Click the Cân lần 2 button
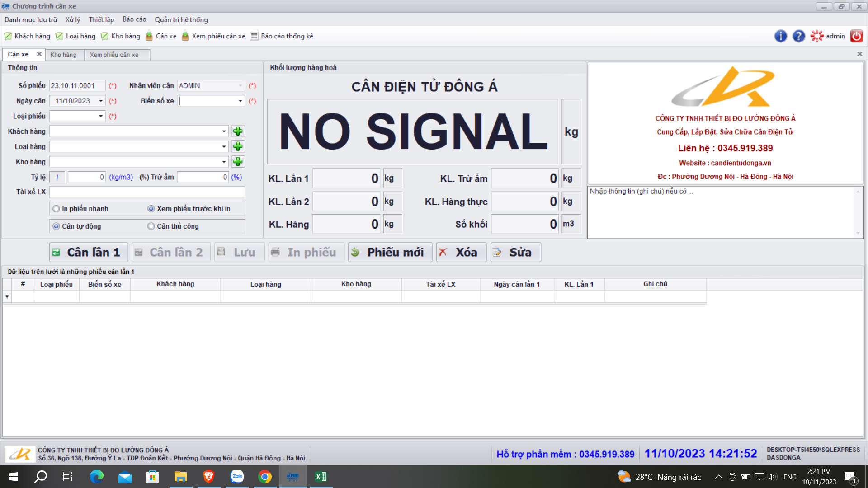Screen dimensions: 868x488 click(x=171, y=252)
